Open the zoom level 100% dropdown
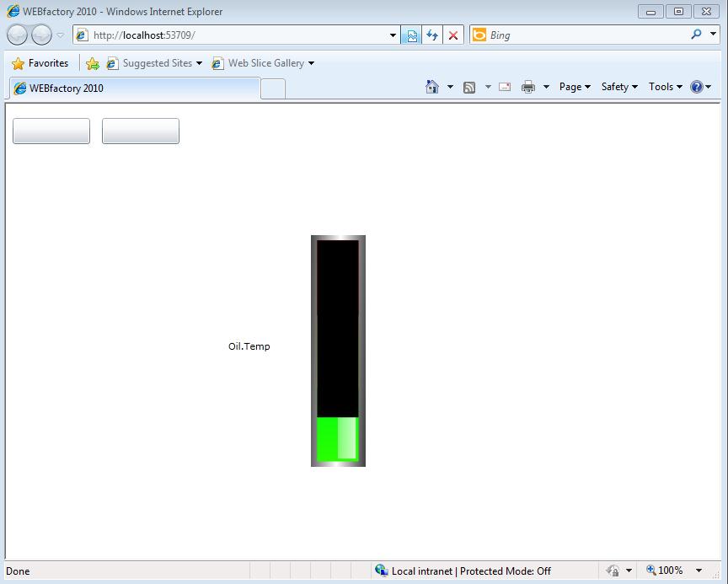The width and height of the screenshot is (728, 584). click(x=699, y=571)
